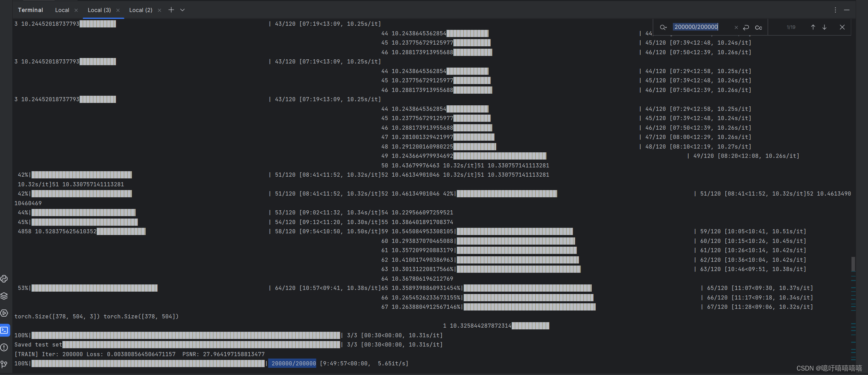
Task: Add a new terminal session with plus
Action: click(x=171, y=10)
